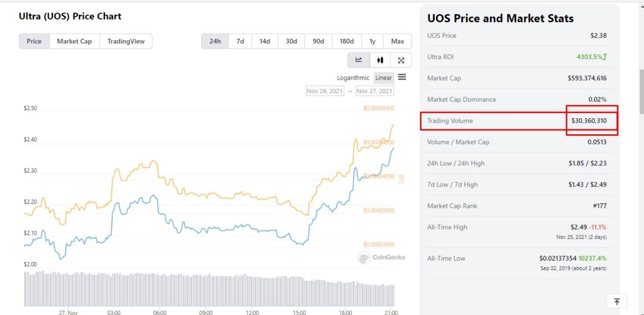
Task: Click the 18:00 x-axis time label
Action: pyautogui.click(x=346, y=312)
